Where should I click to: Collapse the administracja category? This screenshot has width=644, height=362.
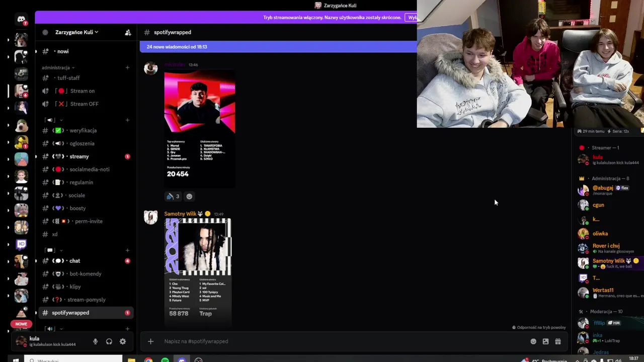pos(58,67)
